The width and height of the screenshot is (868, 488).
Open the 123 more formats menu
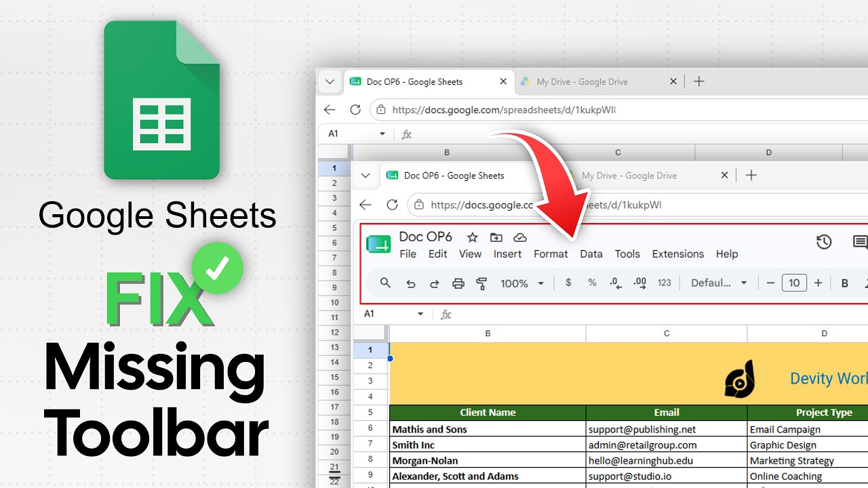point(665,283)
